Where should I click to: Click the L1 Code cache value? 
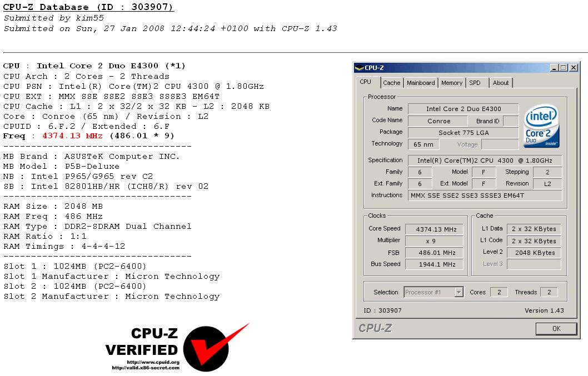click(534, 241)
